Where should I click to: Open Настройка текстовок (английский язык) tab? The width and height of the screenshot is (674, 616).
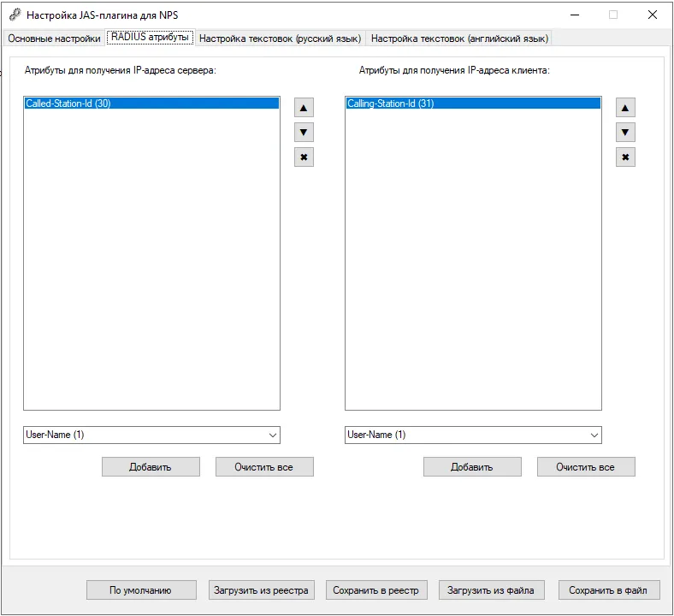coord(459,38)
